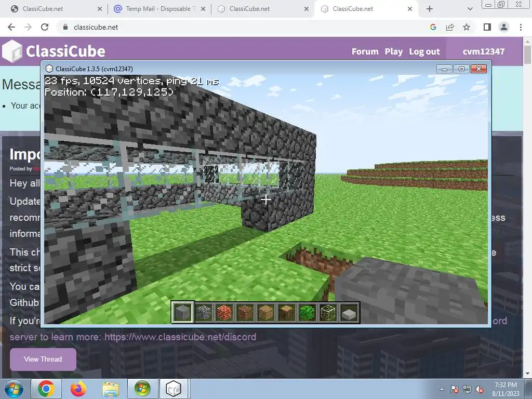This screenshot has height=399, width=532.
Task: Select the dirt block in hotbar
Action: 245,312
